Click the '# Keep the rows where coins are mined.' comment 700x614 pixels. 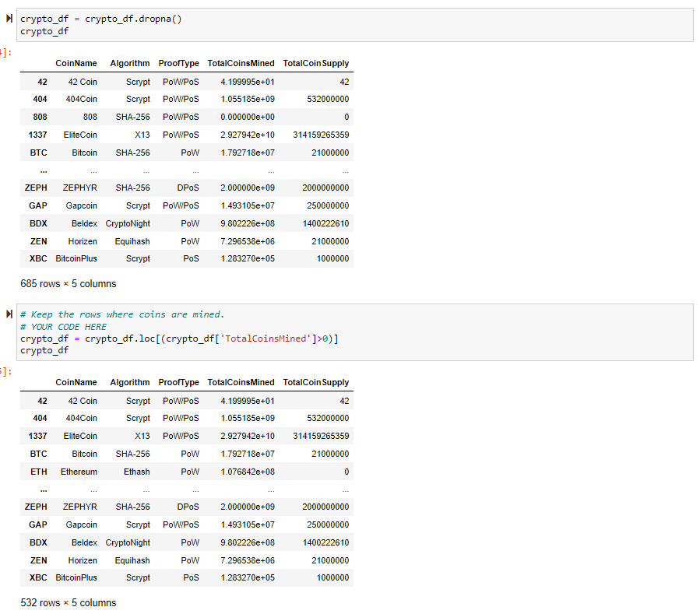pyautogui.click(x=122, y=314)
